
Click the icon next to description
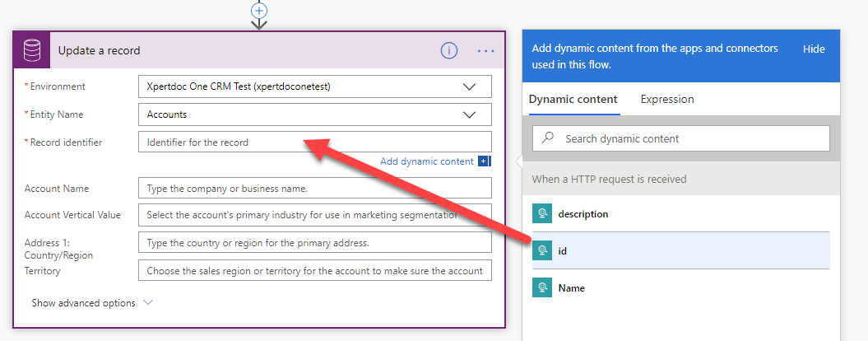tap(542, 214)
